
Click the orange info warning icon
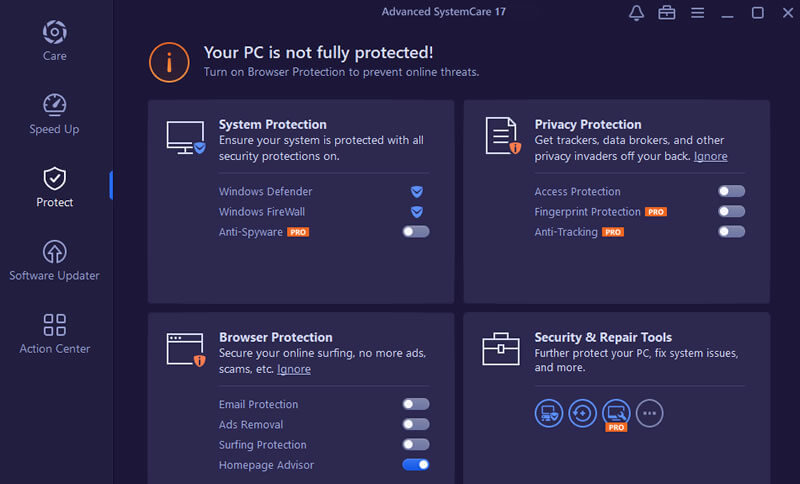point(169,62)
